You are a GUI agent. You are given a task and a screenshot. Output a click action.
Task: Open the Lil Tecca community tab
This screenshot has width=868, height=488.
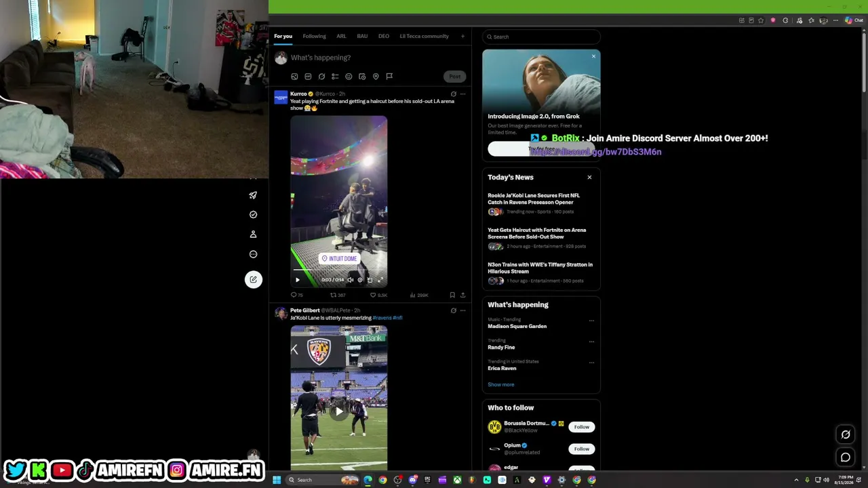(x=424, y=36)
